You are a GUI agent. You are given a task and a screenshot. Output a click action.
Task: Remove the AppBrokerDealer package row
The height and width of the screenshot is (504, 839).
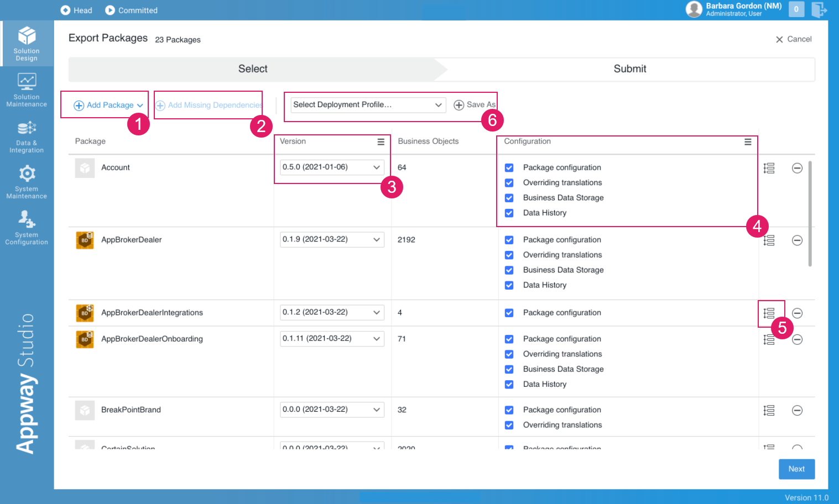coord(797,240)
